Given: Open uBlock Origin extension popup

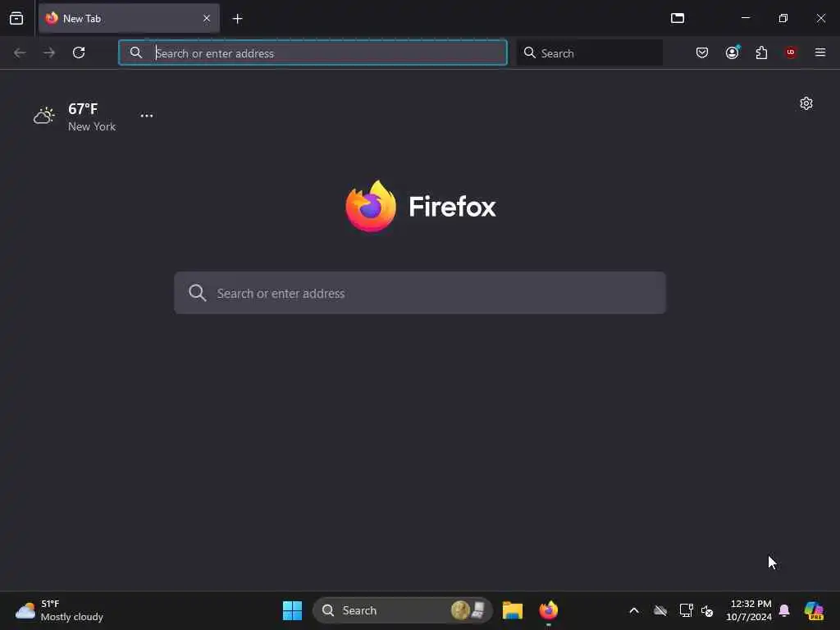Looking at the screenshot, I should 791,52.
